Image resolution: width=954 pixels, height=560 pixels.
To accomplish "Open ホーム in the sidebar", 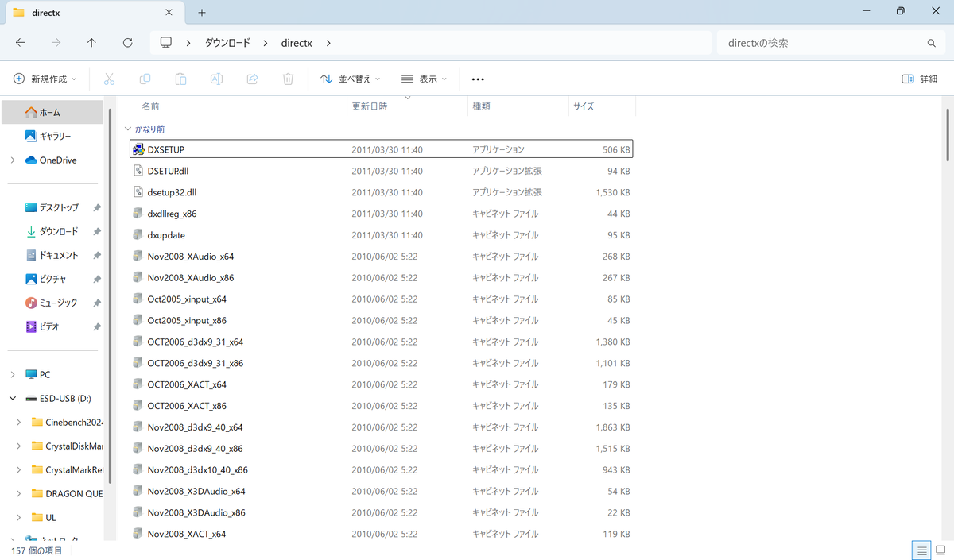I will 52,112.
